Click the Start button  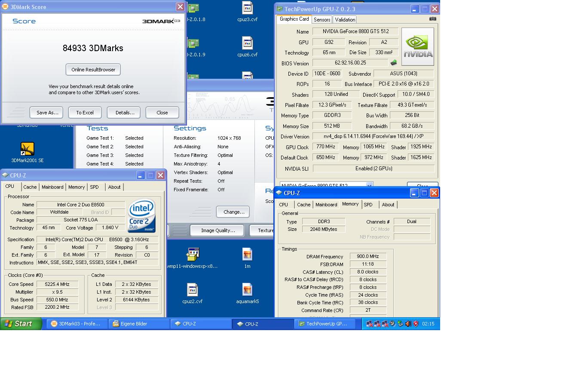click(x=21, y=324)
